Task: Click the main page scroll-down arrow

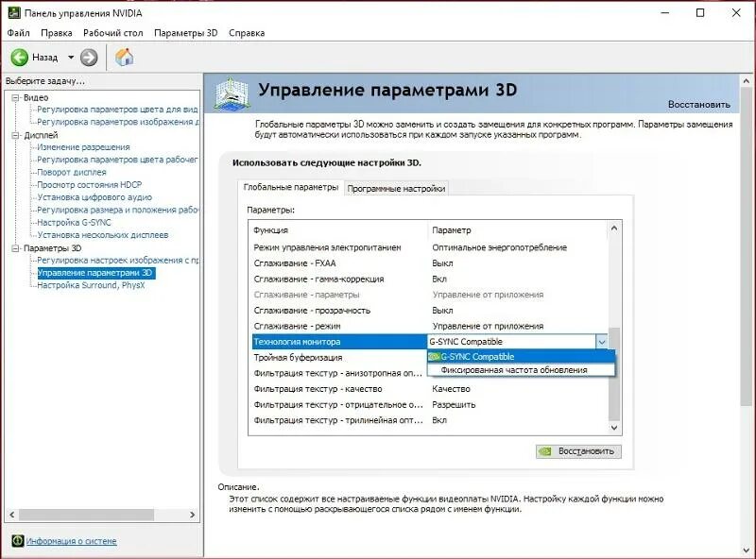Action: coord(747,551)
